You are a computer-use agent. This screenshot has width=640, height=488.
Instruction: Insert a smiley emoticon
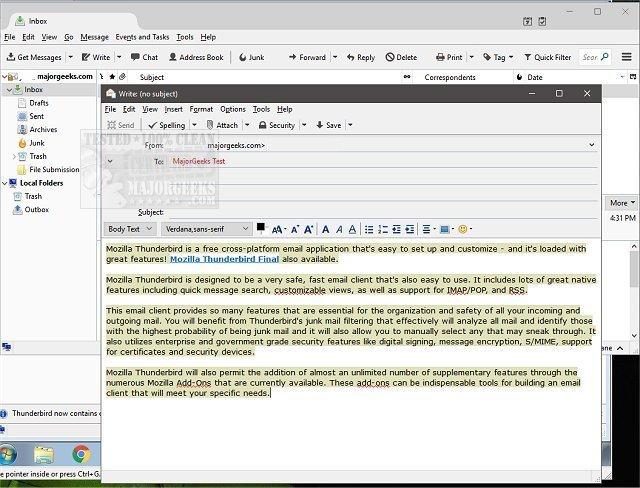[x=463, y=230]
